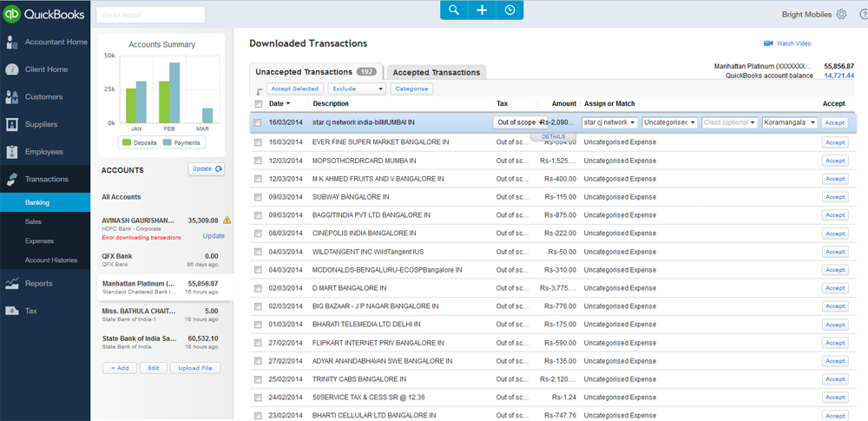Tick the MOPSOTHCRDRCARD MUMBA checkbox
Image resolution: width=868 pixels, height=421 pixels.
click(258, 161)
